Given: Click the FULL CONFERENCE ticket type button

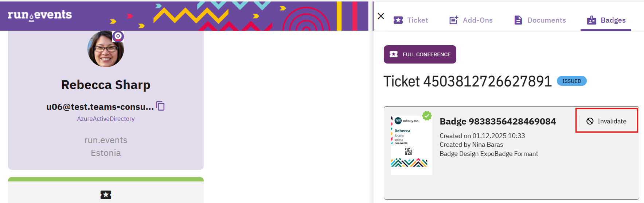Looking at the screenshot, I should tap(420, 54).
